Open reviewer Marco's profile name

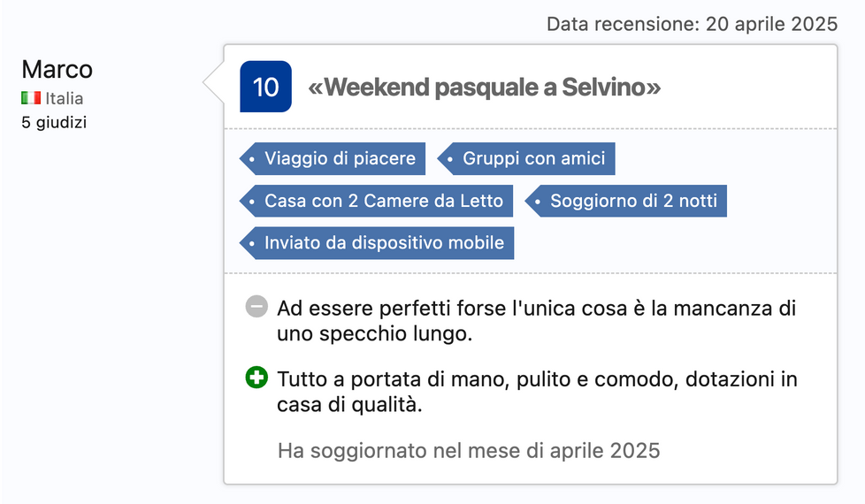pos(57,69)
